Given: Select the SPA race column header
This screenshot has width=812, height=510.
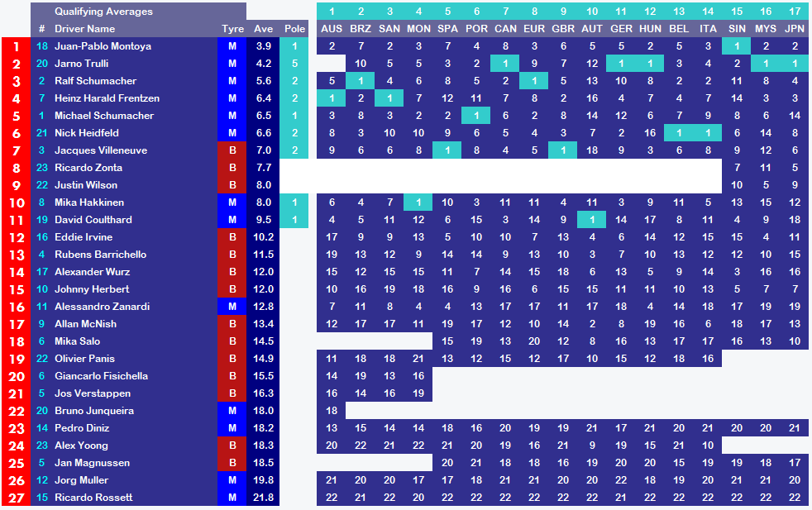Looking at the screenshot, I should pyautogui.click(x=447, y=29).
